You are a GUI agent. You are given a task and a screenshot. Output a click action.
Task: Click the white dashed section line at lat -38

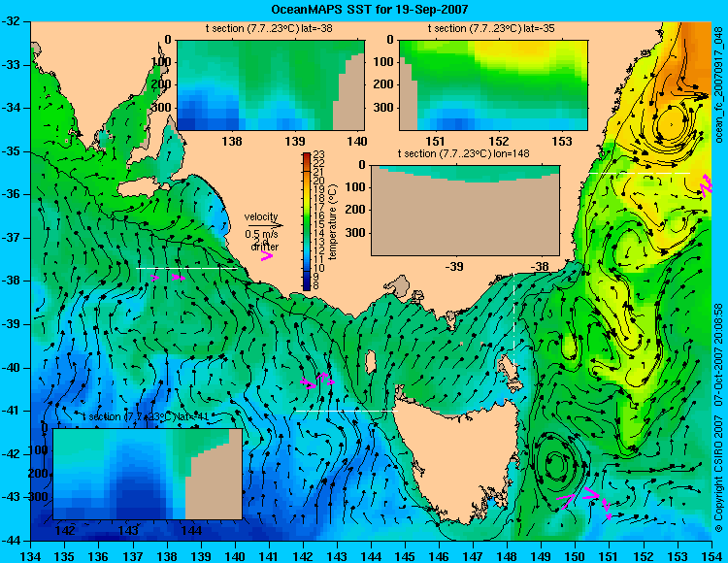coord(186,268)
